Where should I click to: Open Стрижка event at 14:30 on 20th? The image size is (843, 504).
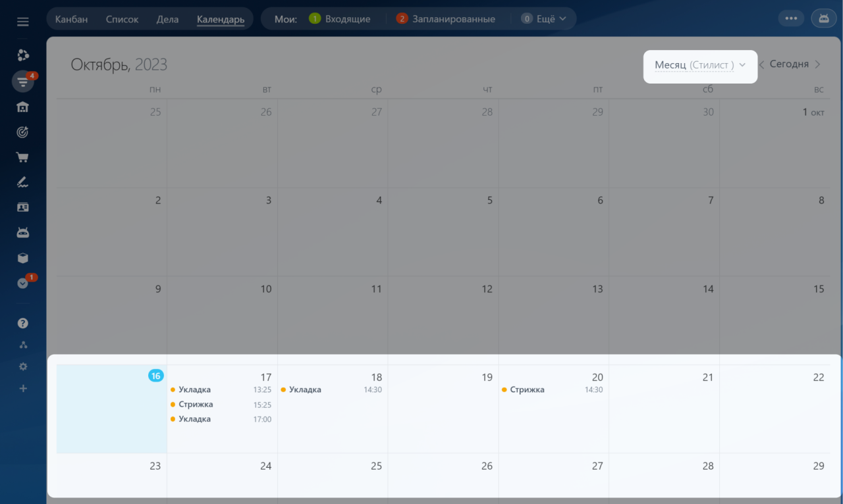point(553,390)
